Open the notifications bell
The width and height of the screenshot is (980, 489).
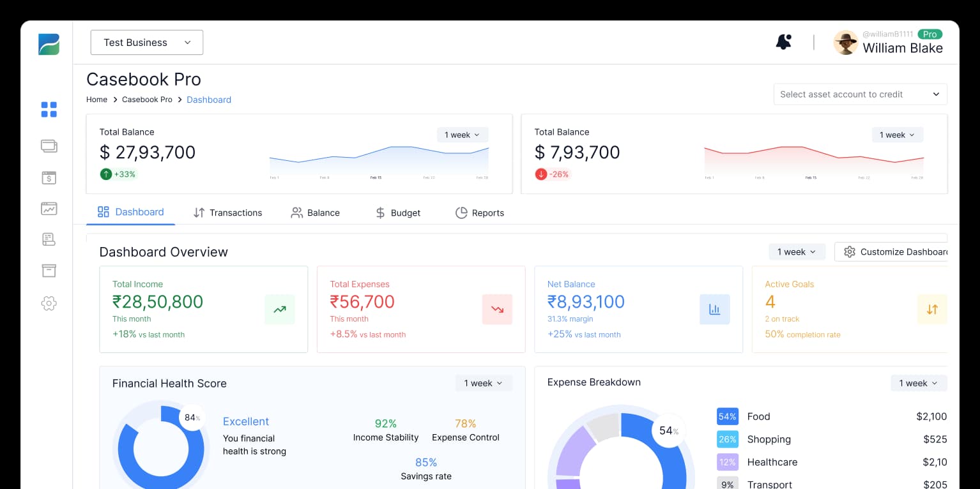pos(783,41)
